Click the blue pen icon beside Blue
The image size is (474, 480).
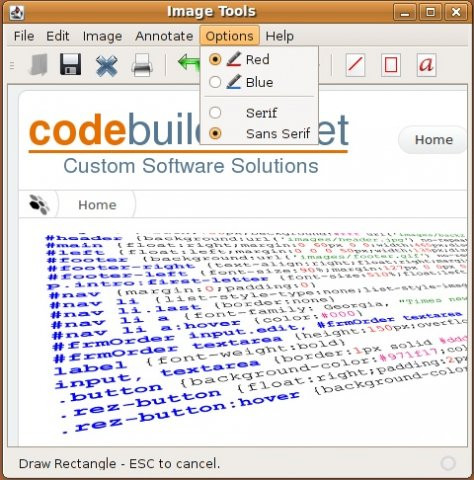[234, 82]
